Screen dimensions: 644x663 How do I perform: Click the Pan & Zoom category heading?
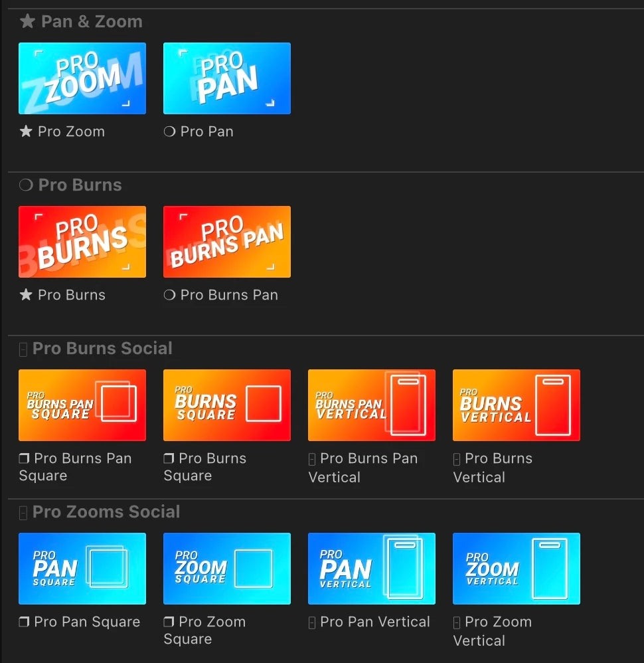92,21
